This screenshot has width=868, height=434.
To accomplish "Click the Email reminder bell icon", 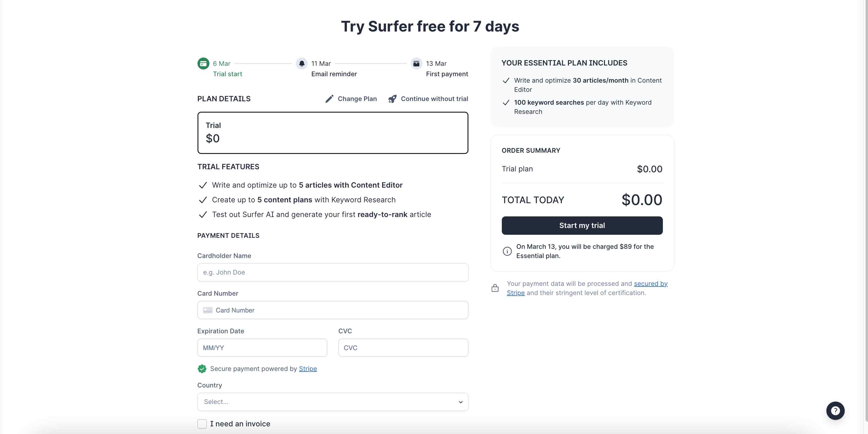I will pos(302,63).
